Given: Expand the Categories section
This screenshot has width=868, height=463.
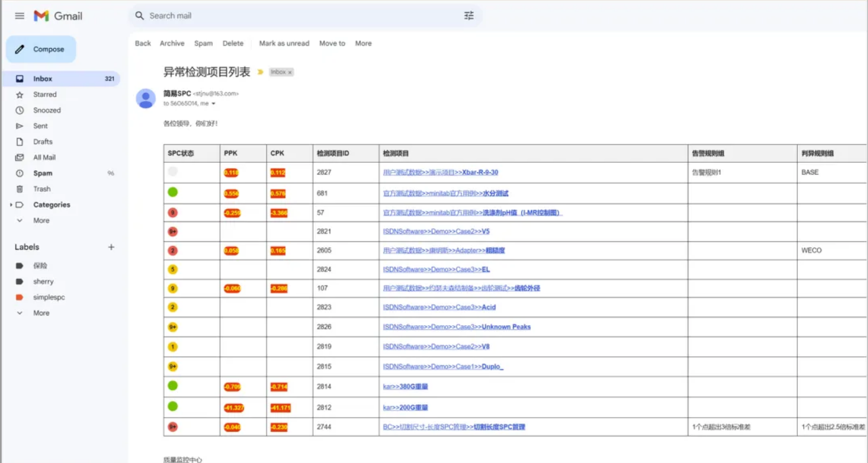Looking at the screenshot, I should click(x=11, y=205).
